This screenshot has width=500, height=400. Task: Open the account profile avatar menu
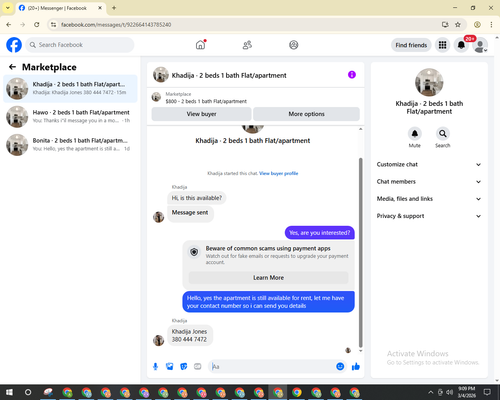pos(480,45)
